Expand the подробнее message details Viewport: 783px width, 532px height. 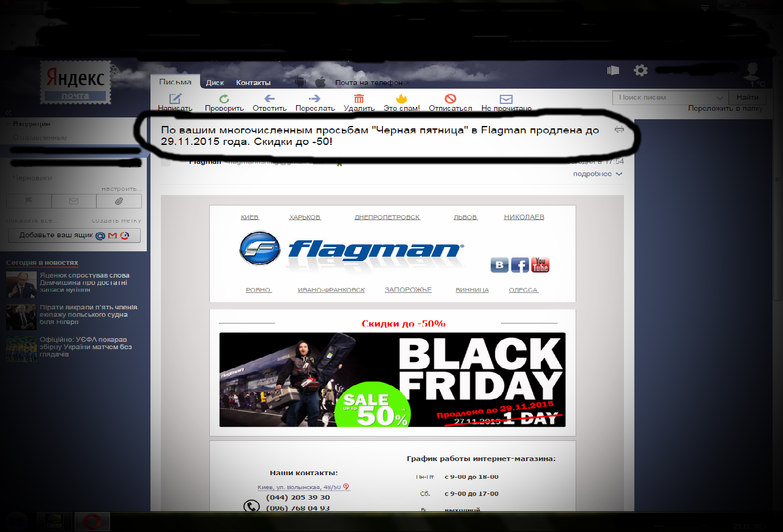597,174
